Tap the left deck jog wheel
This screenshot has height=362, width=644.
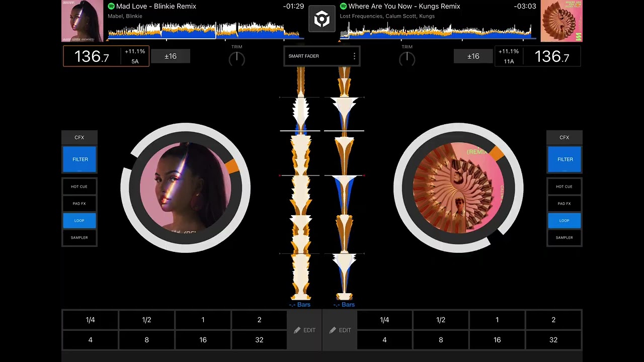coord(185,188)
